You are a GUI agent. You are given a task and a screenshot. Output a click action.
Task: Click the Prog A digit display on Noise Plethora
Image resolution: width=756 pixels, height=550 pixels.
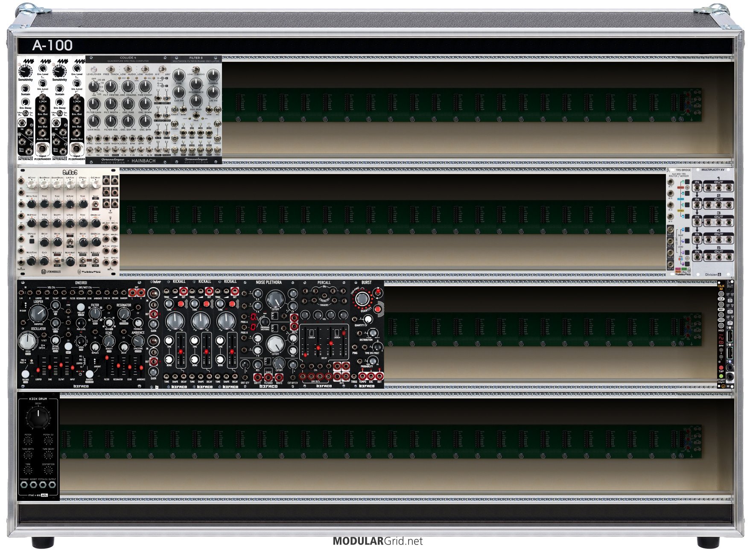coord(253,317)
